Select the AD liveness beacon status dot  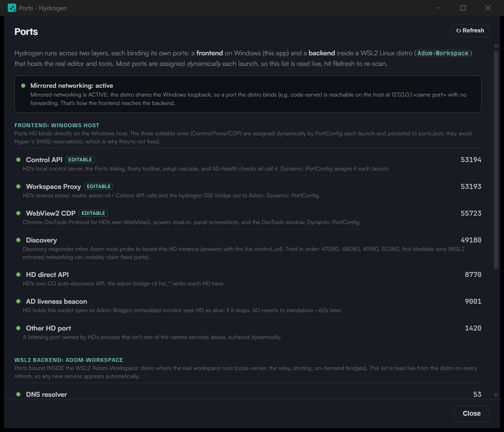pos(18,301)
